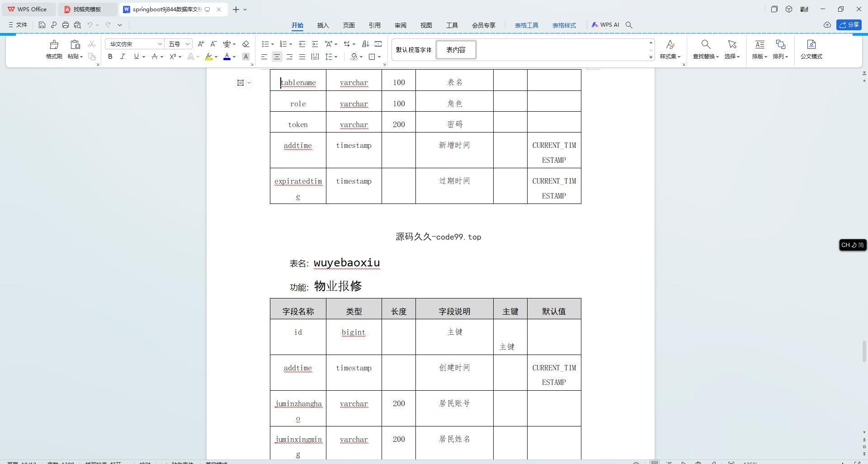Select the 默认段落字体 style
Screen dimensions: 868x464
click(414, 50)
